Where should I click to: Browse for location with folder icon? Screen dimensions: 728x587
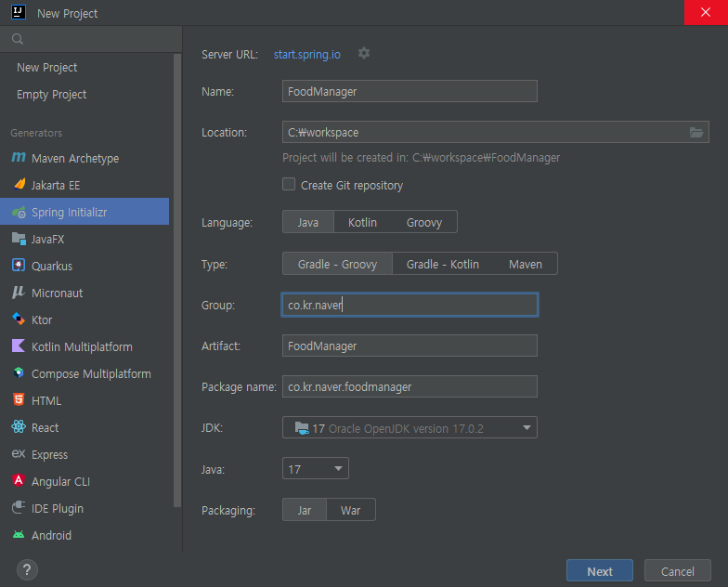pos(696,132)
